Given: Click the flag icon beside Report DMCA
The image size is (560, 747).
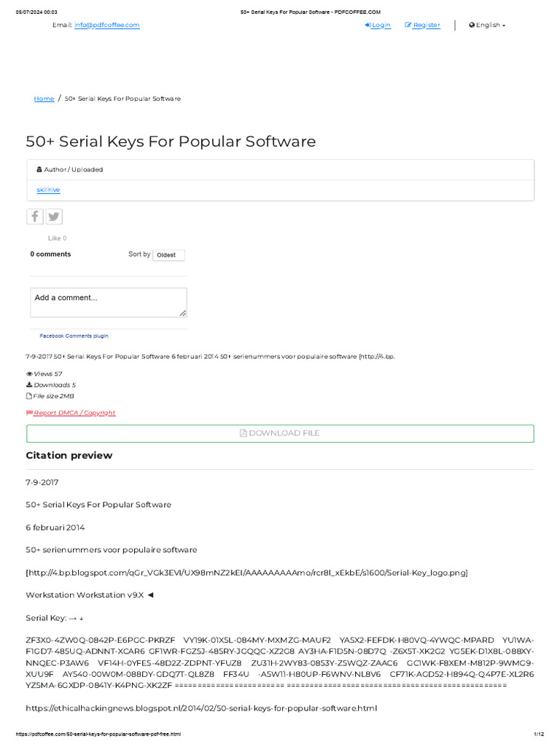Looking at the screenshot, I should [x=29, y=413].
